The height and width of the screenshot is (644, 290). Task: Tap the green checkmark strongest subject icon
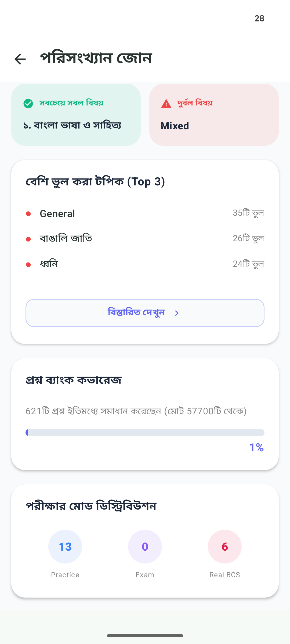point(28,104)
